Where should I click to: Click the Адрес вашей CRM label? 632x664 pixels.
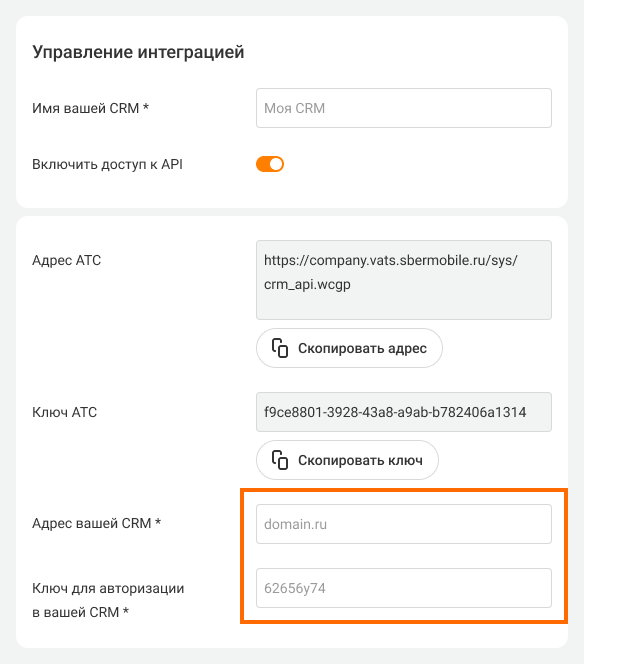point(97,523)
